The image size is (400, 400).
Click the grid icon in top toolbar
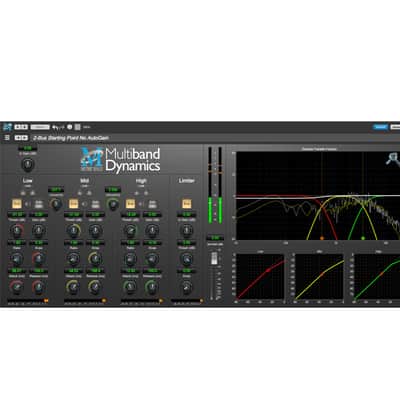[x=77, y=127]
